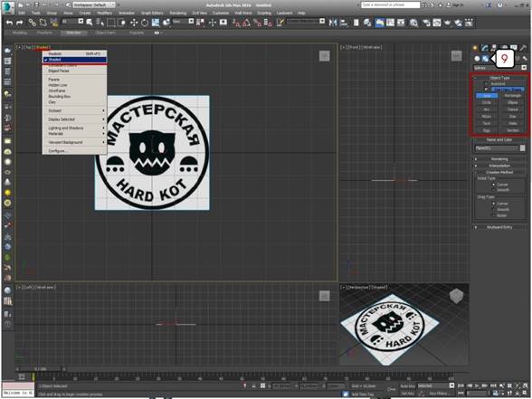
Task: Open the reference coordinate system dropdown
Action: (x=183, y=21)
